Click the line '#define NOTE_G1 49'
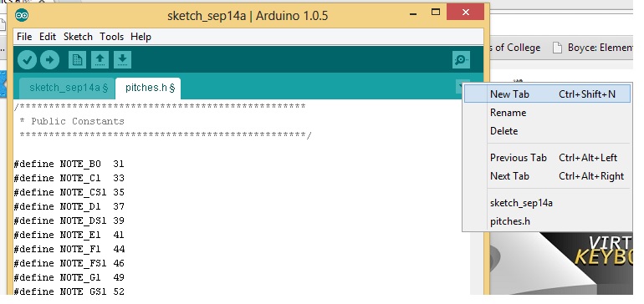 (x=69, y=277)
